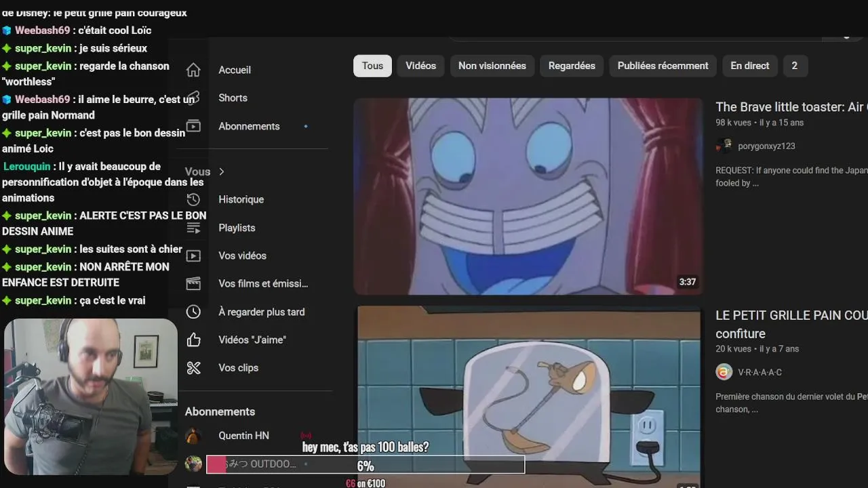Select the En direct filter chip

click(749, 66)
